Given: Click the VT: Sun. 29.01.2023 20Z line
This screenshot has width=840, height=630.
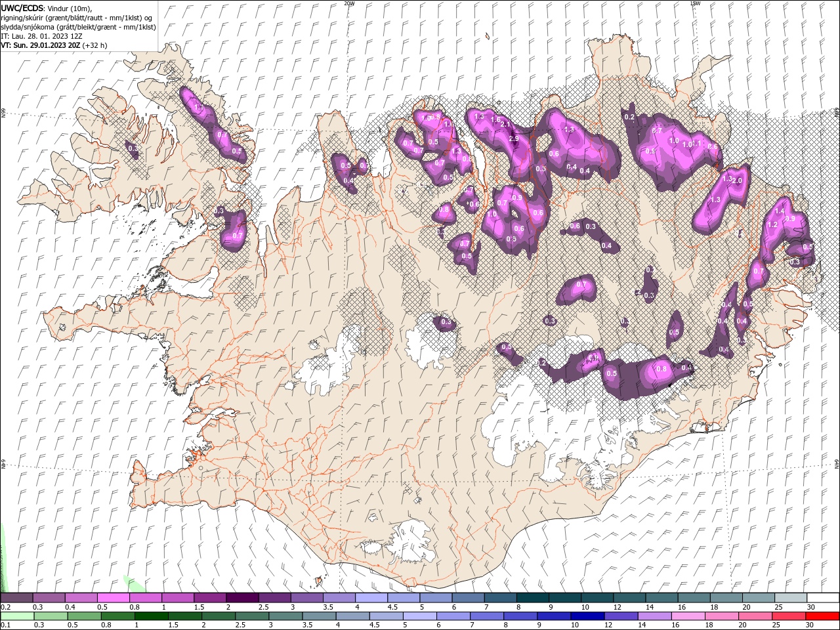Looking at the screenshot, I should [x=54, y=45].
